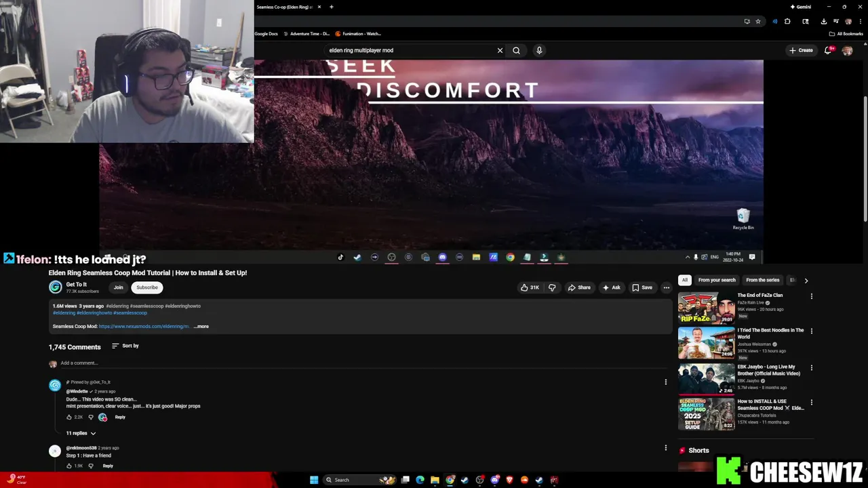Open options for The End of FaZe Clan video
This screenshot has width=868, height=488.
[811, 296]
